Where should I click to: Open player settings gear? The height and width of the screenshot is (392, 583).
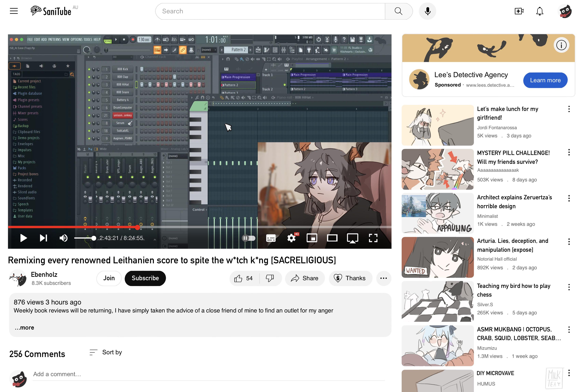[292, 238]
